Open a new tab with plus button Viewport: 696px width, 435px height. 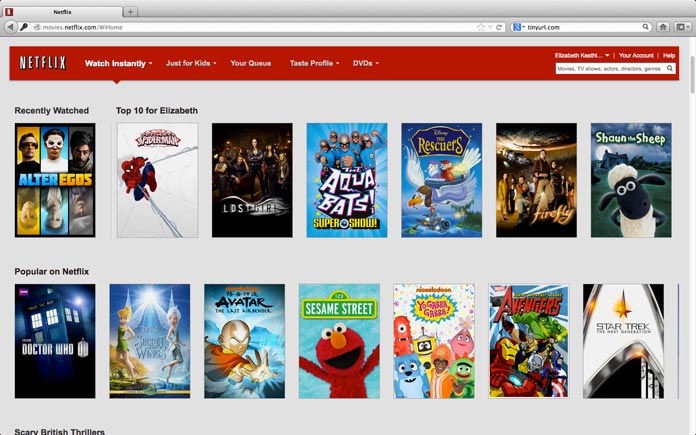pyautogui.click(x=130, y=12)
